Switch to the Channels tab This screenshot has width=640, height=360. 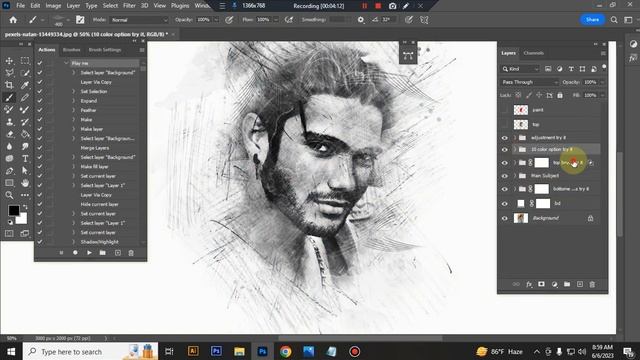pyautogui.click(x=533, y=53)
